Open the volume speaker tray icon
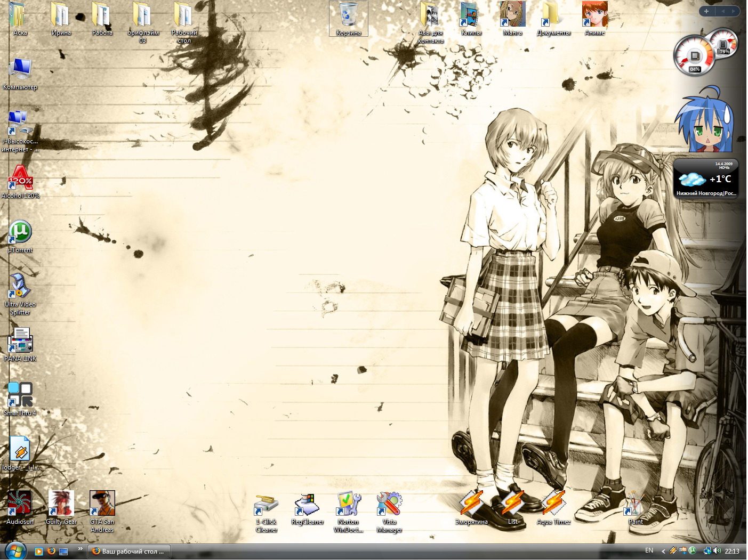 click(717, 551)
